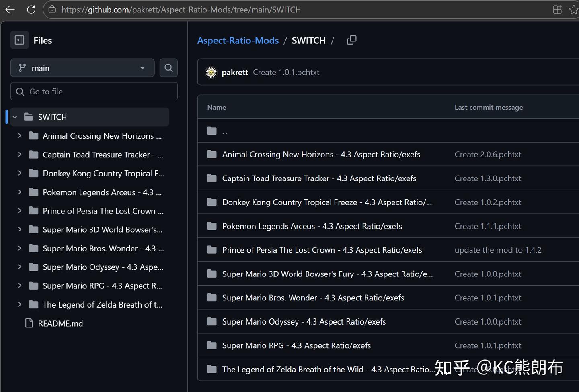Screen dimensions: 579x392
Task: Click the Bowser's Fury folder icon in table
Action: click(212, 274)
